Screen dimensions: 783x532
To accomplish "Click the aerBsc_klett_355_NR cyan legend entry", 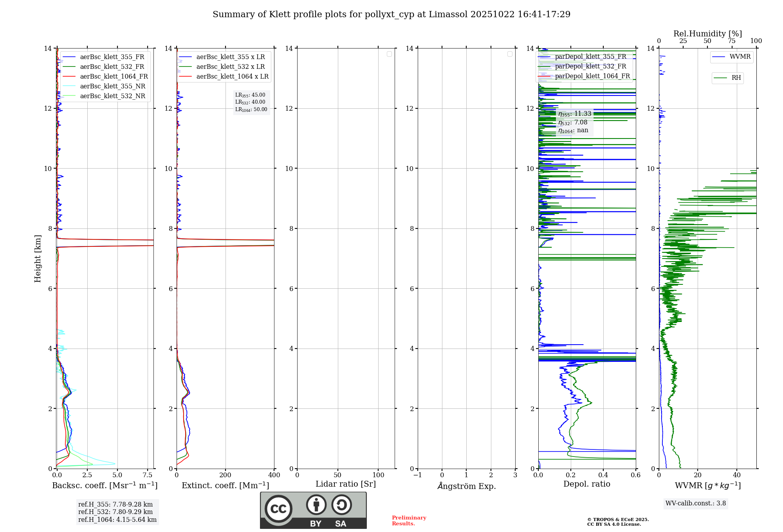I will pyautogui.click(x=112, y=86).
